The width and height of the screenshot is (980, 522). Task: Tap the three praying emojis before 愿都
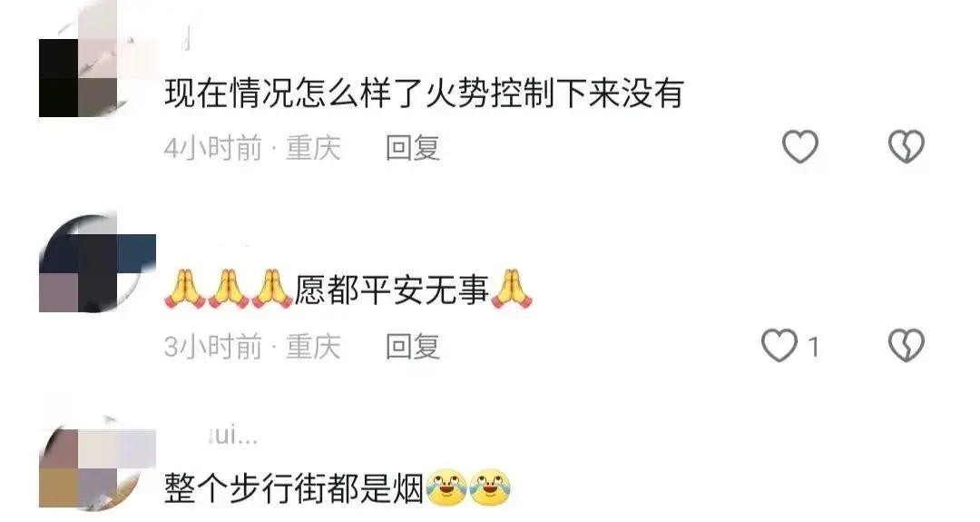[229, 290]
